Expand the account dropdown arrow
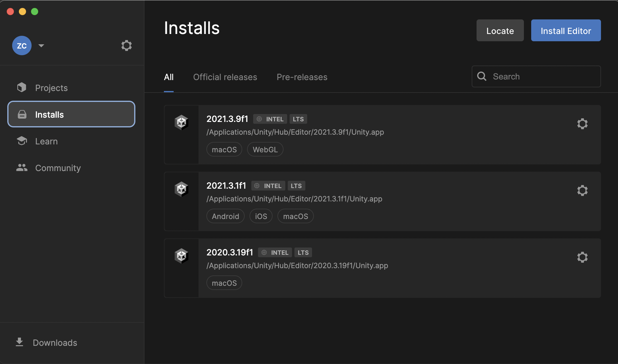 [x=41, y=45]
